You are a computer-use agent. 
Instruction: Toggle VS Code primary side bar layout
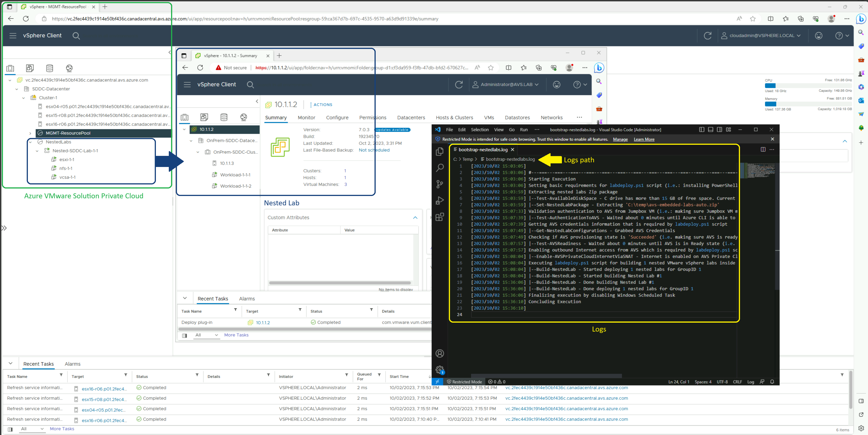click(701, 130)
